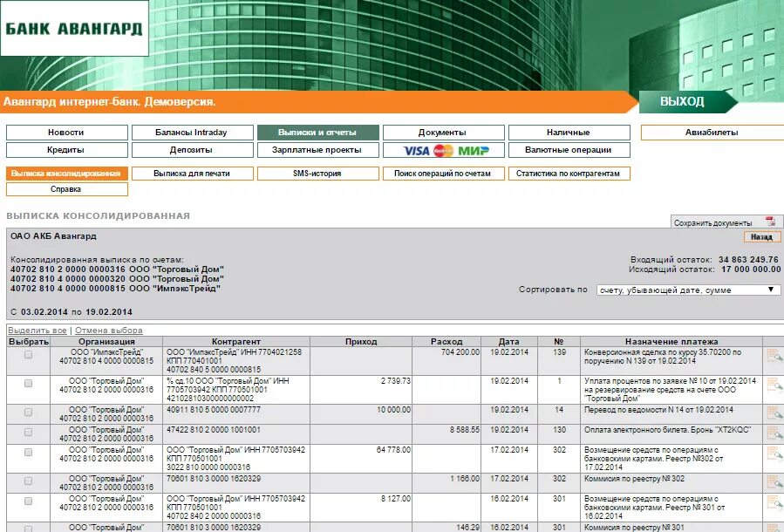Image resolution: width=784 pixels, height=532 pixels.
Task: Open Зарплатные проекты section
Action: point(318,150)
